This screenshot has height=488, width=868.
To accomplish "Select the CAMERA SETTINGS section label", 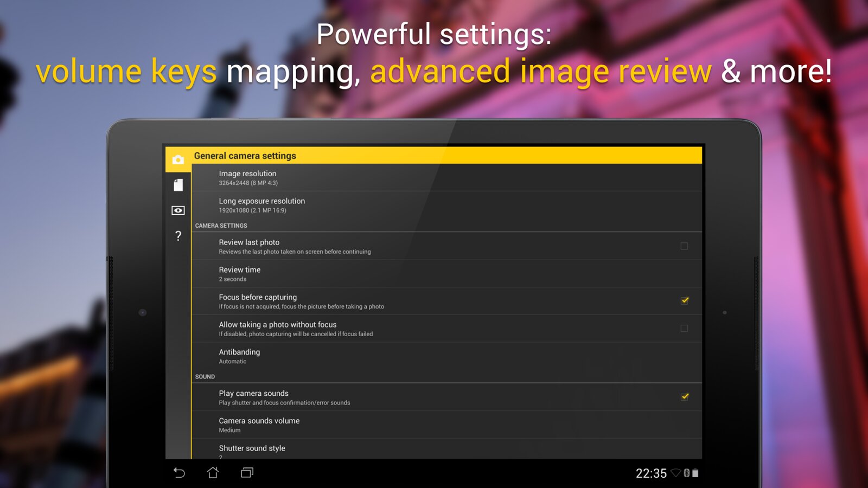I will click(x=221, y=226).
